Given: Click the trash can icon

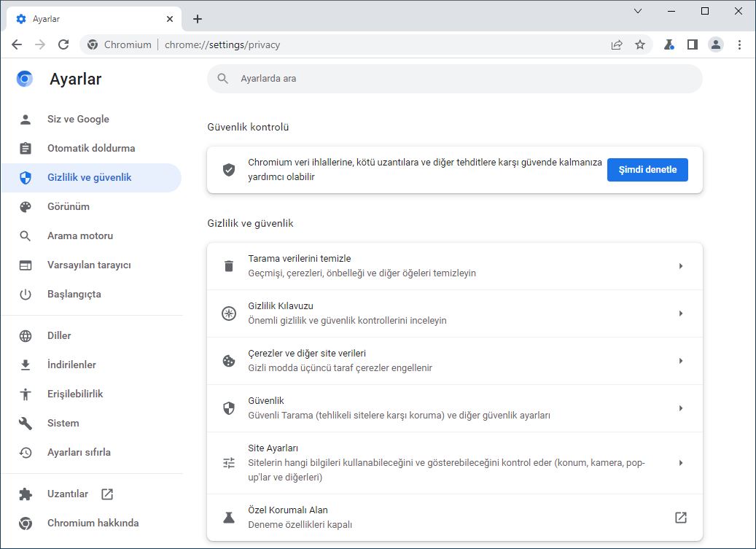Looking at the screenshot, I should point(228,266).
